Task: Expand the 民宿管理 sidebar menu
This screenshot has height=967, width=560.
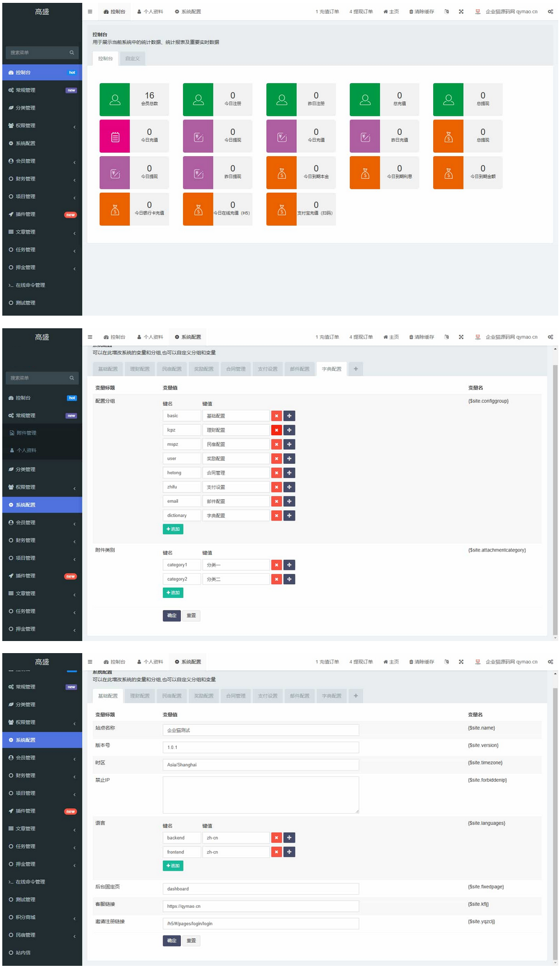Action: point(41,935)
